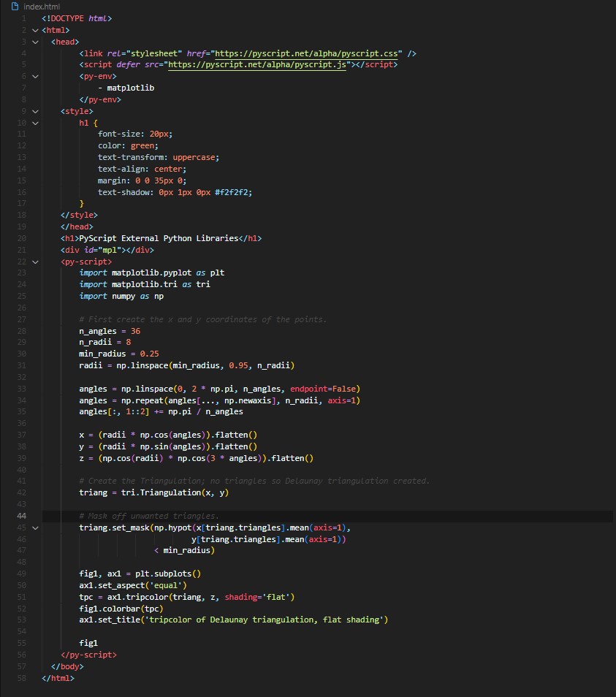Click line number 44 in the gutter
616x697 pixels.
[21, 516]
